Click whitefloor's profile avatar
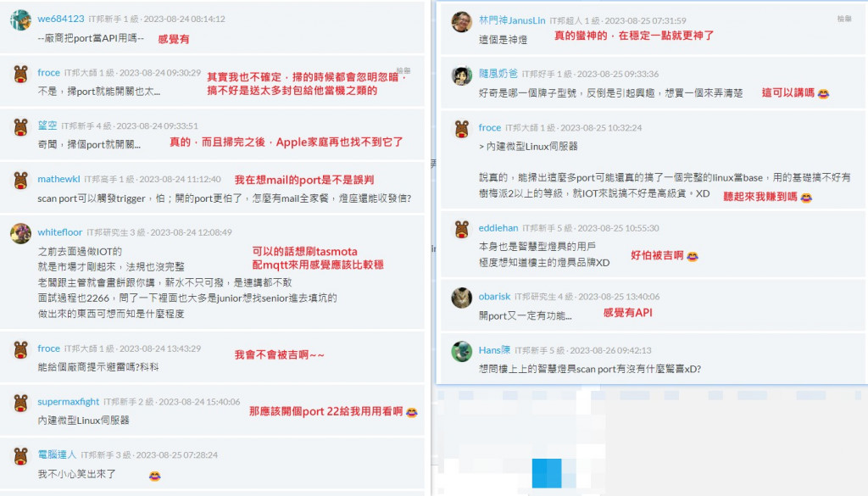The height and width of the screenshot is (496, 868). pyautogui.click(x=20, y=234)
